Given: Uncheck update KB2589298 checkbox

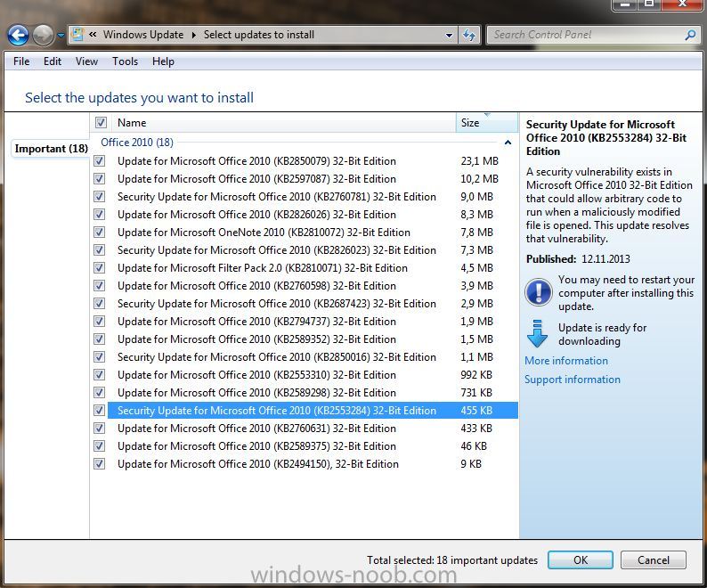Looking at the screenshot, I should click(x=99, y=393).
